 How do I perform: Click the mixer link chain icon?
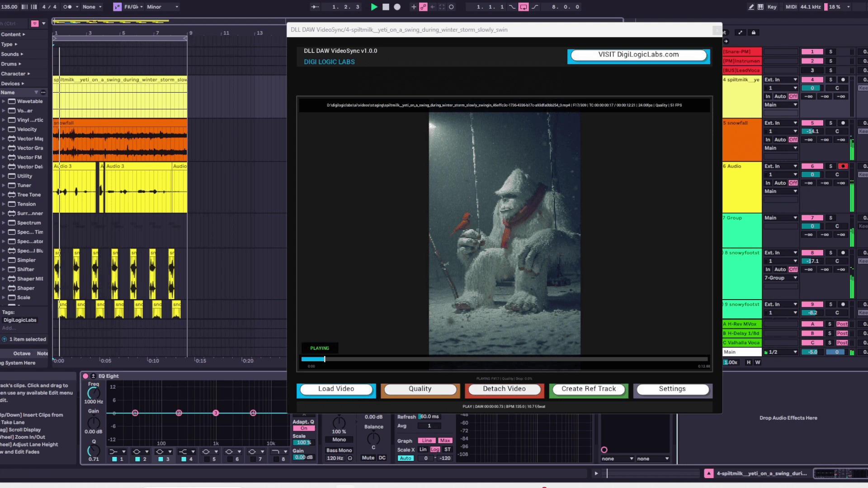740,33
